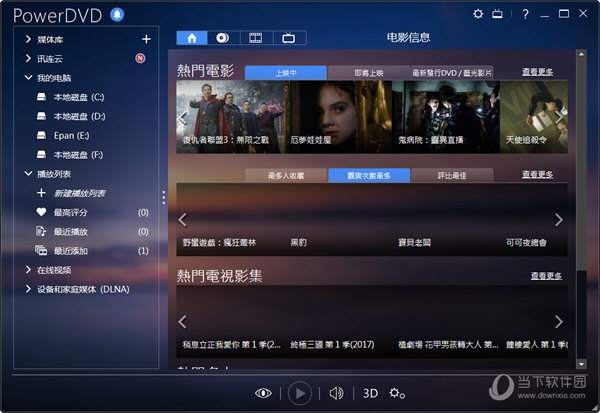Click the vertical scrollbar thumb in movie panel
The width and height of the screenshot is (600, 413).
(x=581, y=165)
